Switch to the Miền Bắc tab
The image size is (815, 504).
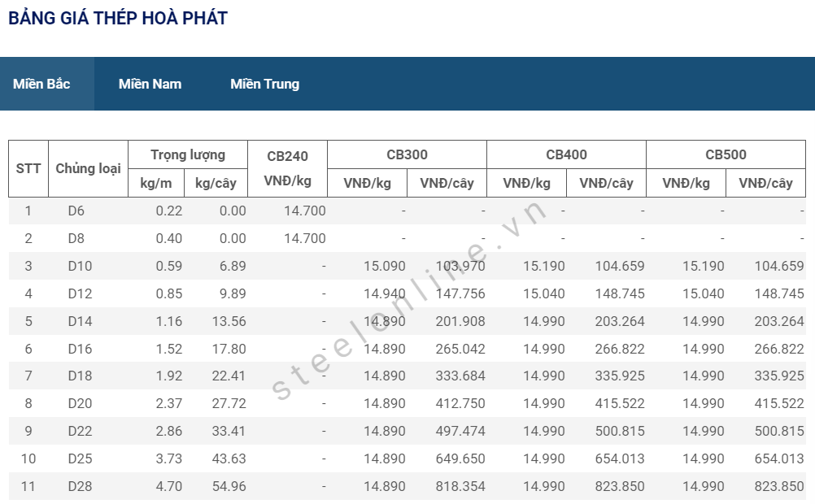click(41, 84)
